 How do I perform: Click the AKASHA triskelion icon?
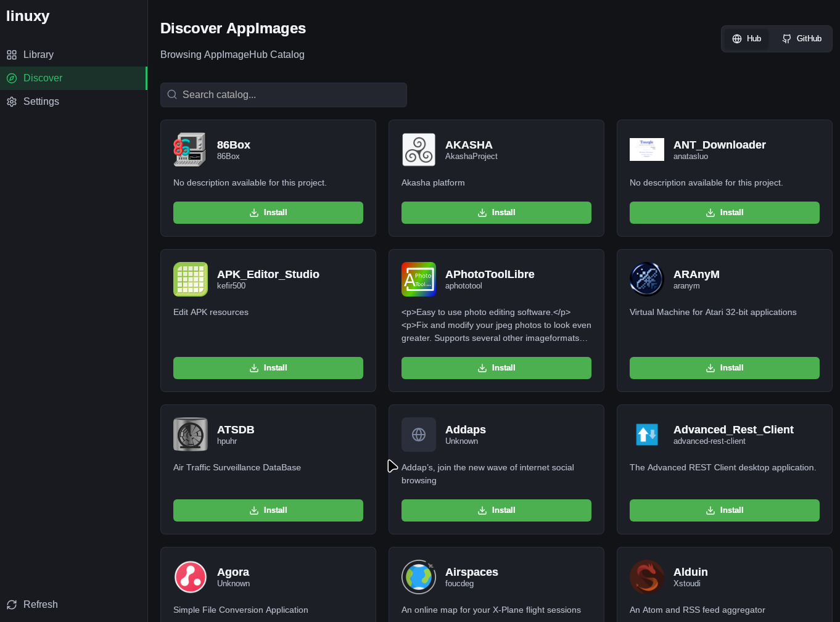[419, 150]
